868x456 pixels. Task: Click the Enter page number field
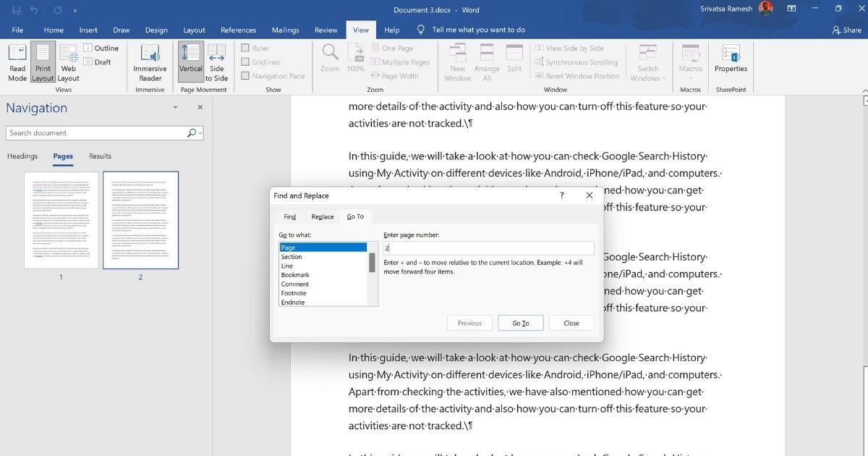[489, 248]
